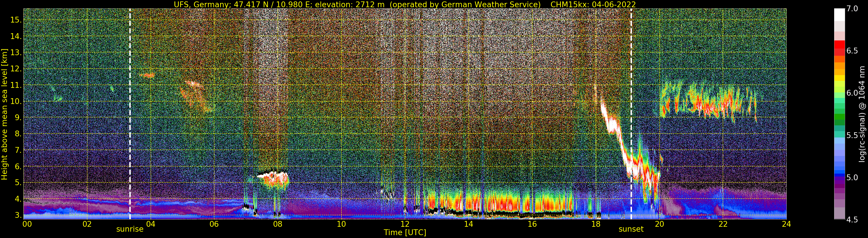Click the orange cloud patch above 04 UTC

click(147, 75)
